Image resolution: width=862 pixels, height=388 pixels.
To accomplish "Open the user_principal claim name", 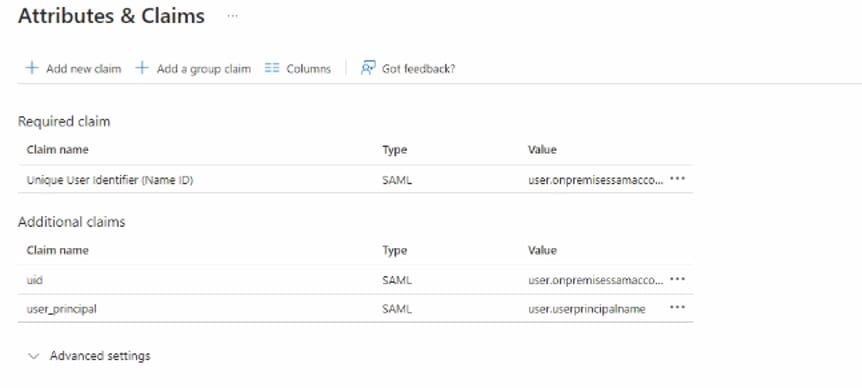I will (x=62, y=309).
